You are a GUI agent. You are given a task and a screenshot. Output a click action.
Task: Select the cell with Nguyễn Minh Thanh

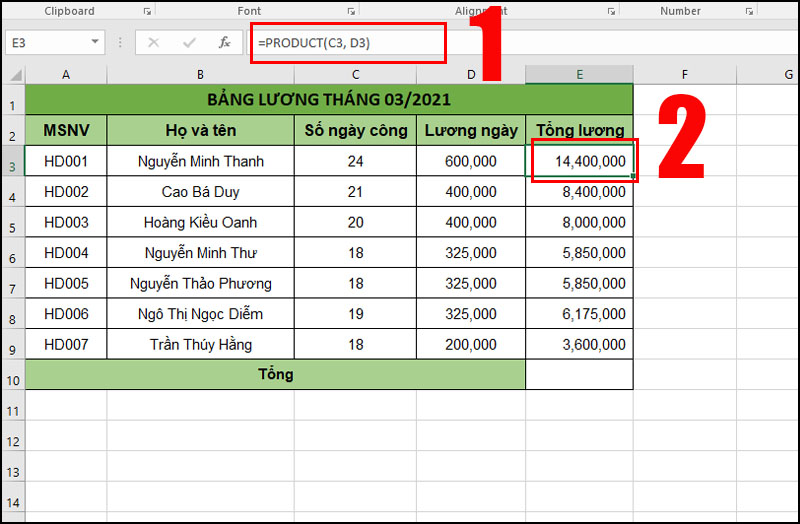click(x=200, y=162)
